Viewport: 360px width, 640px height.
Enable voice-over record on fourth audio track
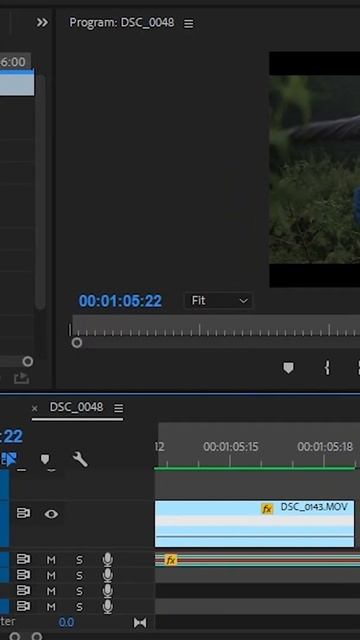click(x=108, y=607)
